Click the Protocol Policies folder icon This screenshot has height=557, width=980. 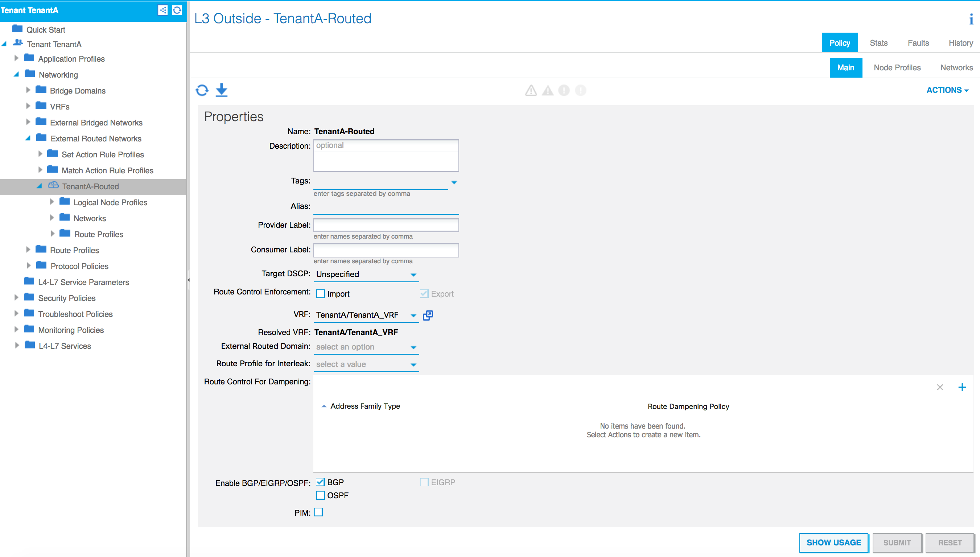tap(41, 265)
